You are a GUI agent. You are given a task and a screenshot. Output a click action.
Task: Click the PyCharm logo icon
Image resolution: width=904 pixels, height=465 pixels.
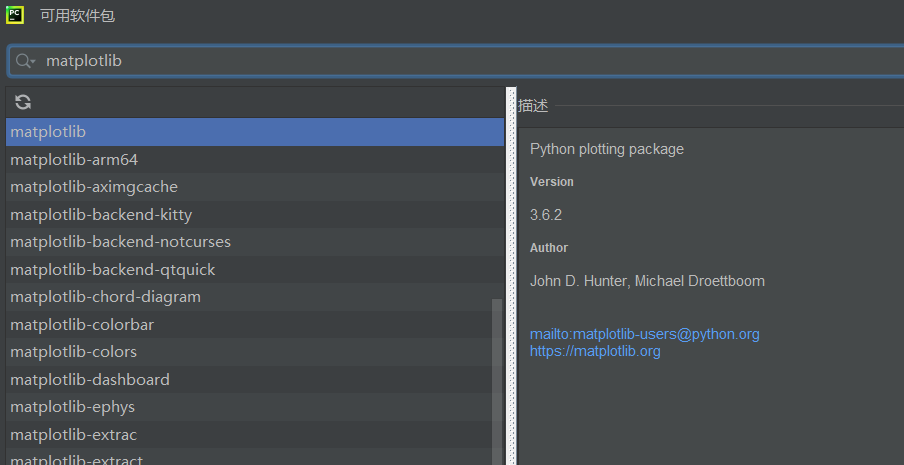(x=15, y=15)
